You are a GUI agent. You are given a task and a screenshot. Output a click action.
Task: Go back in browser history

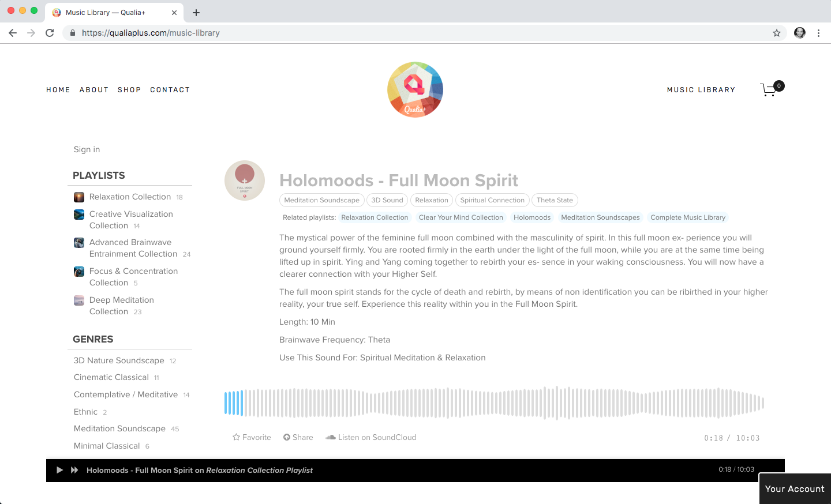(x=13, y=33)
